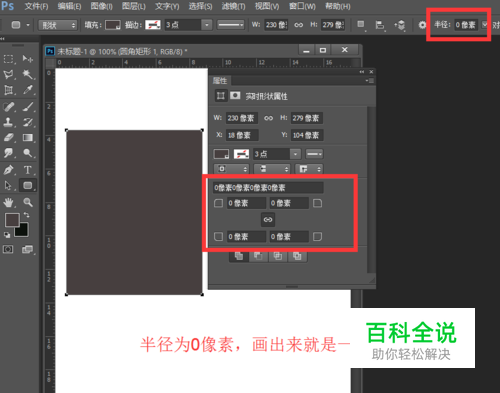
Task: Open the 填充 fill swatch in the options bar
Action: click(113, 25)
